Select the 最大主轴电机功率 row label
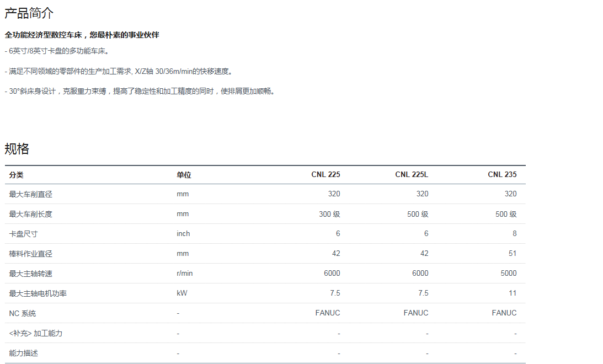This screenshot has height=364, width=603. click(x=38, y=293)
